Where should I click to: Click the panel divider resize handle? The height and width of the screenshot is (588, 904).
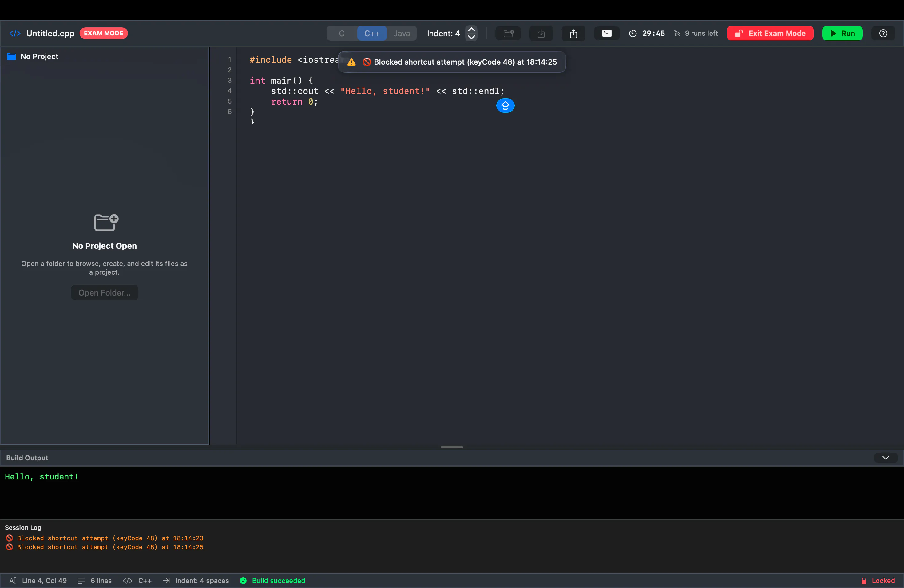coord(452,447)
